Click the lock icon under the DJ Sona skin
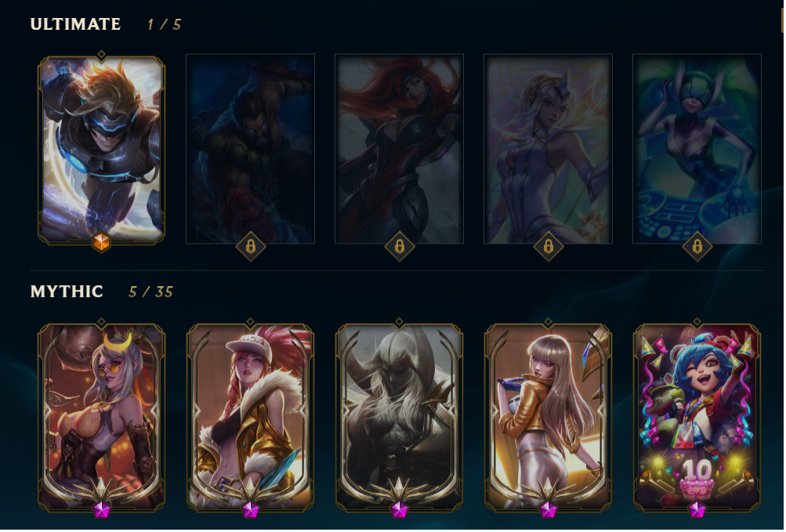This screenshot has height=532, width=786. [697, 247]
